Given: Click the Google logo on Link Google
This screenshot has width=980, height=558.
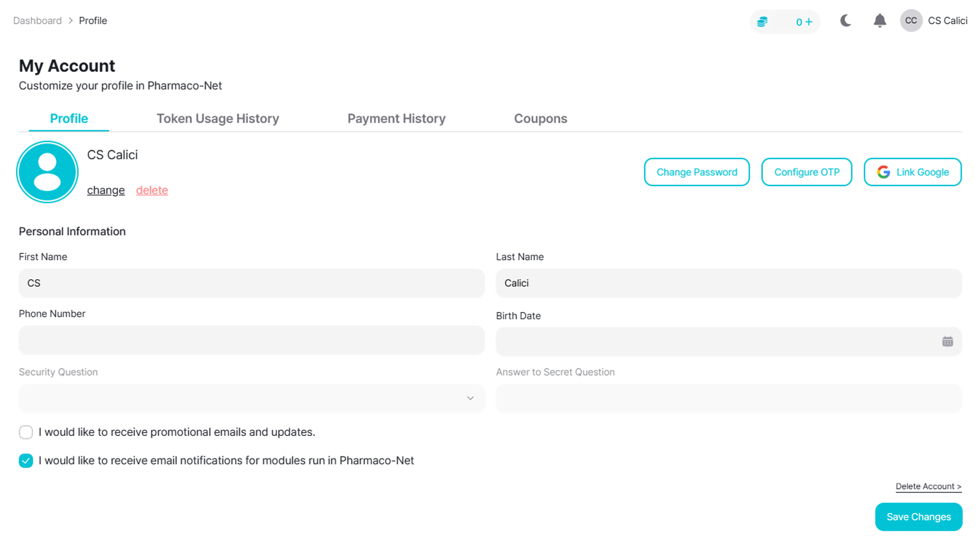Looking at the screenshot, I should (883, 172).
